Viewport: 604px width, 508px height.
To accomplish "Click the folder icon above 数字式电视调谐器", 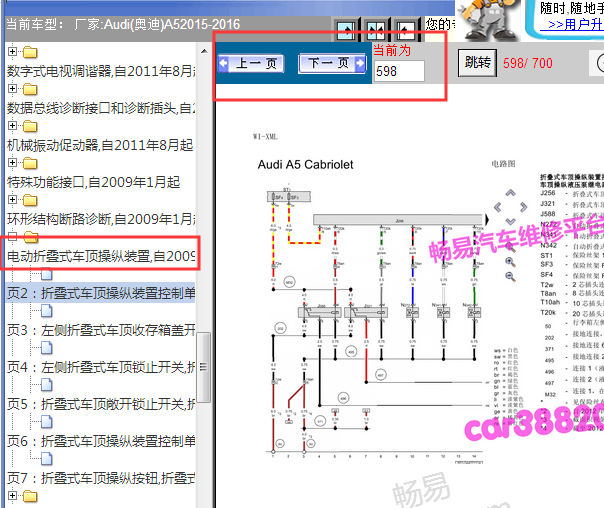I will click(x=30, y=52).
